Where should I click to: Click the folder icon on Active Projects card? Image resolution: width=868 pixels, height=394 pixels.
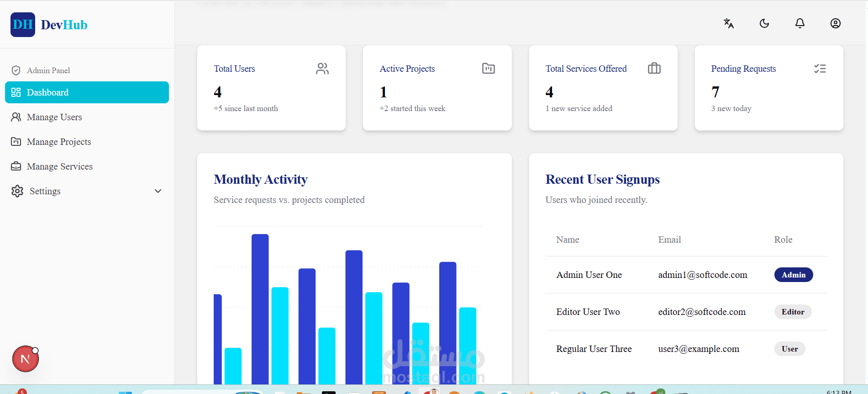pos(489,69)
